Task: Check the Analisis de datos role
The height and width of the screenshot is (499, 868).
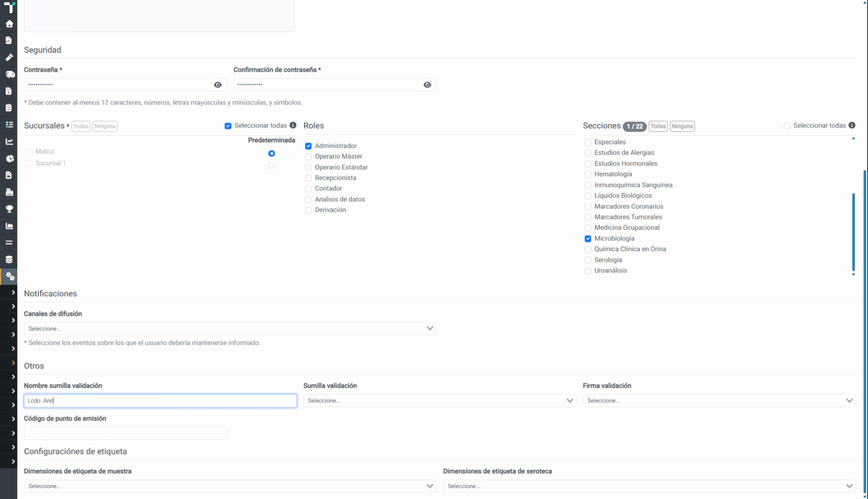Action: (x=308, y=200)
